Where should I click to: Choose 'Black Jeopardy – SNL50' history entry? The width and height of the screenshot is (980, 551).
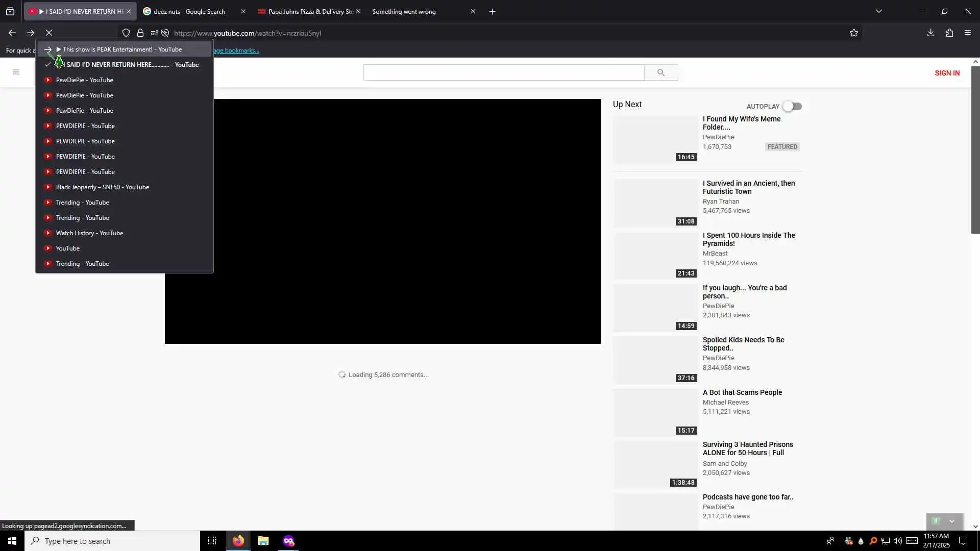click(102, 187)
